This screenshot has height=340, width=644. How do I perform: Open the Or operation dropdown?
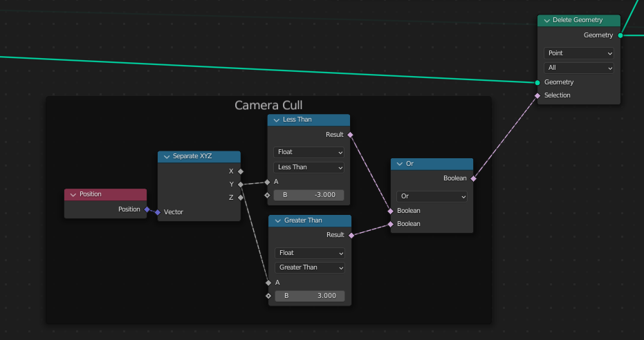[x=432, y=196]
